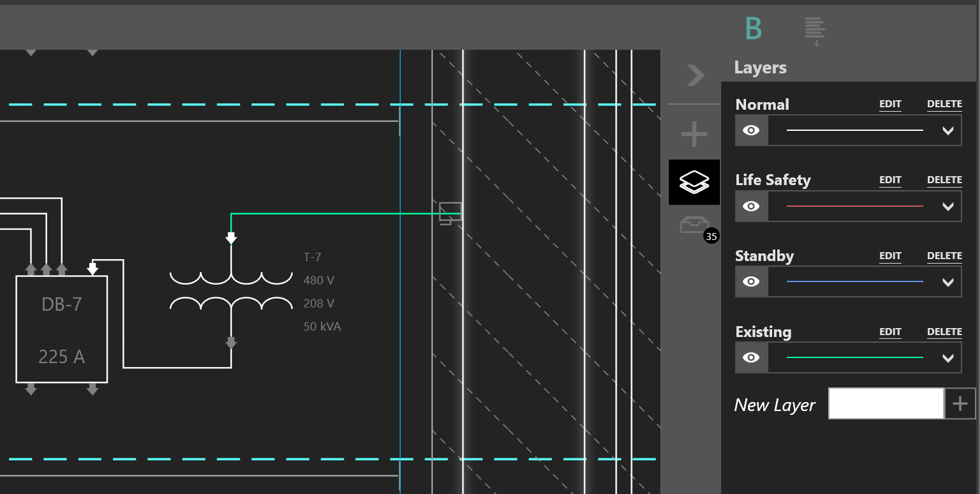The image size is (980, 494).
Task: Click DELETE for the Existing layer
Action: coord(944,332)
